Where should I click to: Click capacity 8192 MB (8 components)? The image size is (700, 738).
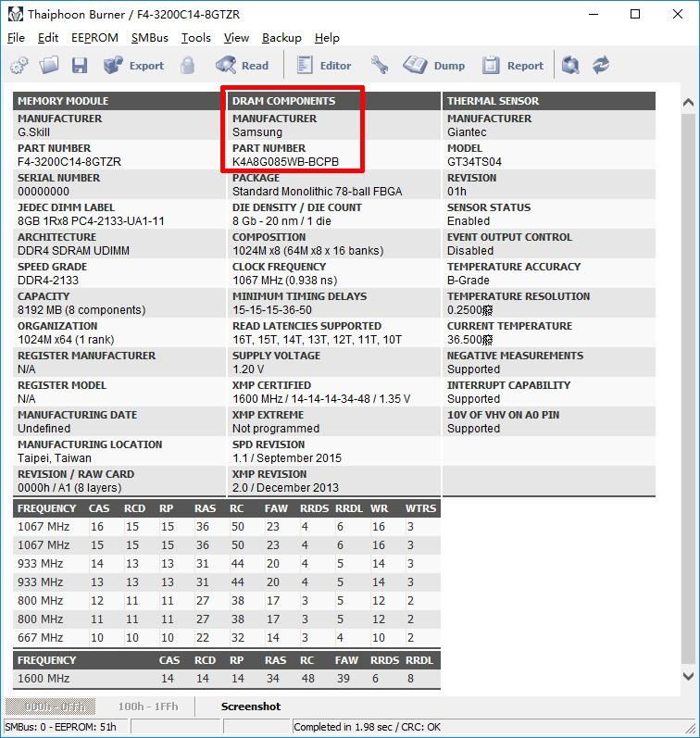pyautogui.click(x=81, y=310)
